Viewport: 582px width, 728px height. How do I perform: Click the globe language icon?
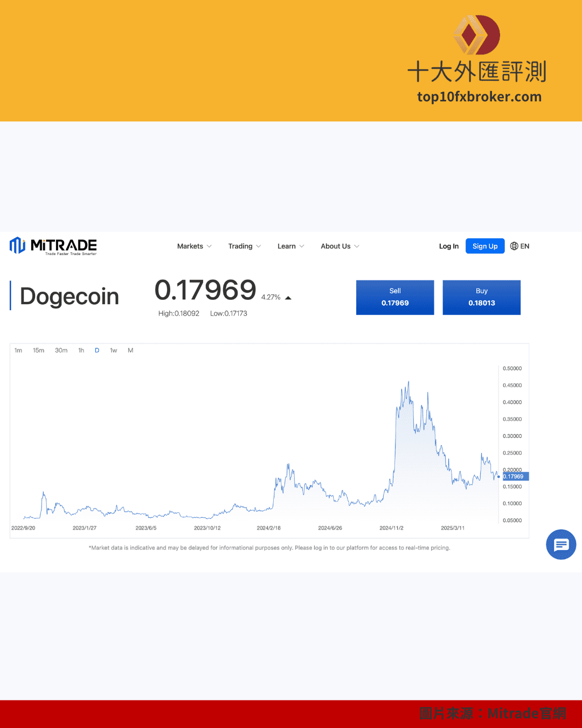click(514, 246)
